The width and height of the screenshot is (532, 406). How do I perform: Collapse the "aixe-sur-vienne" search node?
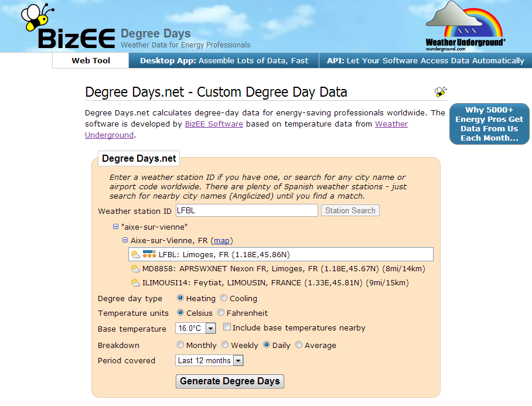(x=115, y=227)
